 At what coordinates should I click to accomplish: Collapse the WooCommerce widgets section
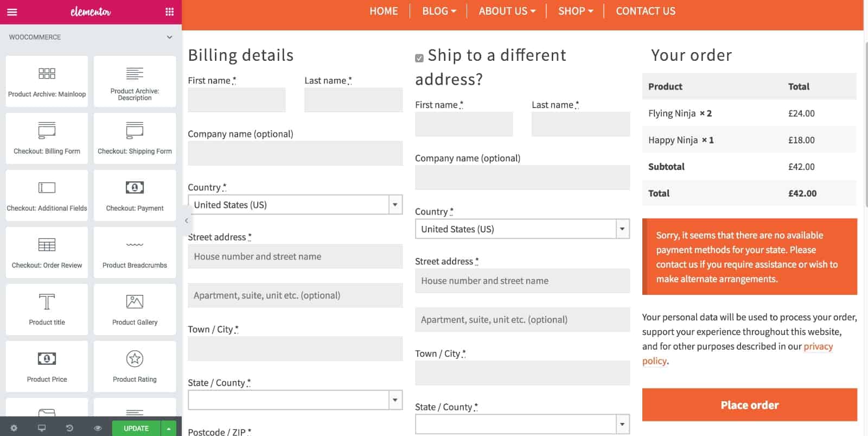pyautogui.click(x=169, y=37)
